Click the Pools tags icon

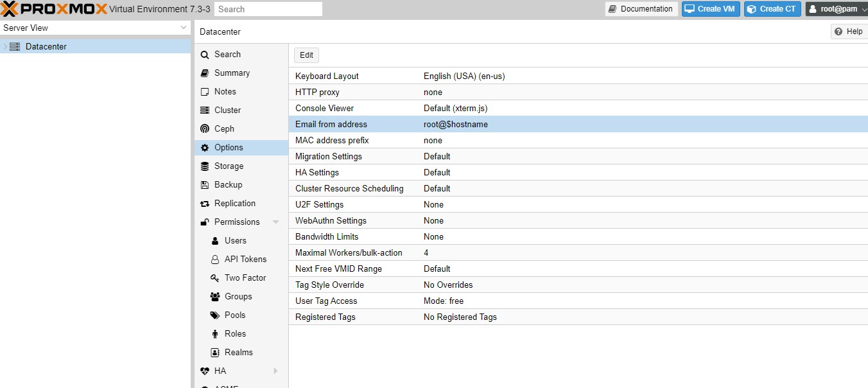[x=215, y=315]
